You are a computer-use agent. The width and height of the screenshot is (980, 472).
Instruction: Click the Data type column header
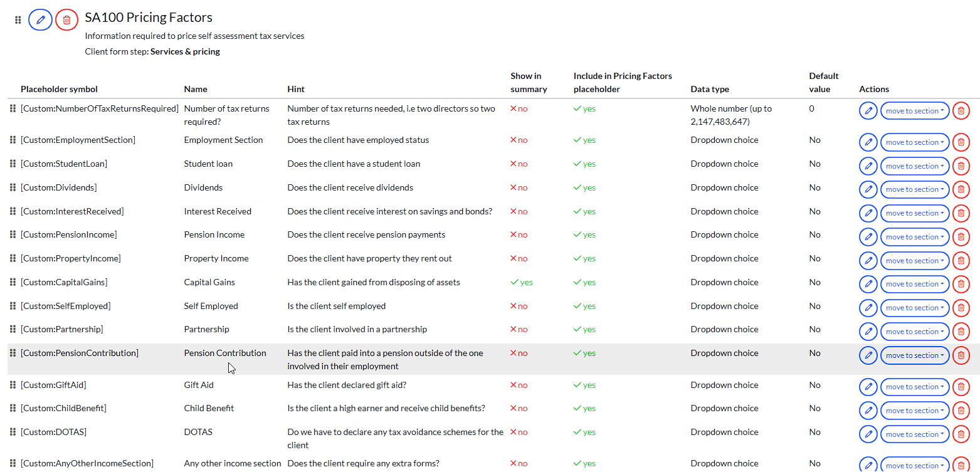709,89
